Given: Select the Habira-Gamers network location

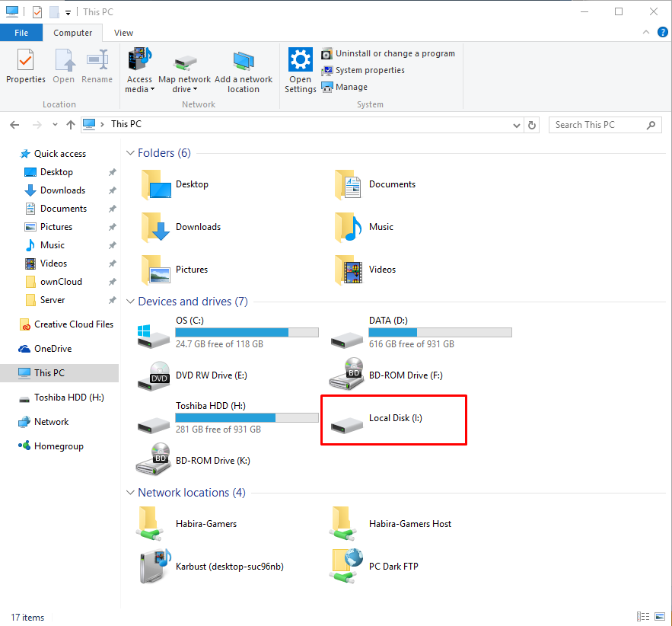Looking at the screenshot, I should coord(187,524).
